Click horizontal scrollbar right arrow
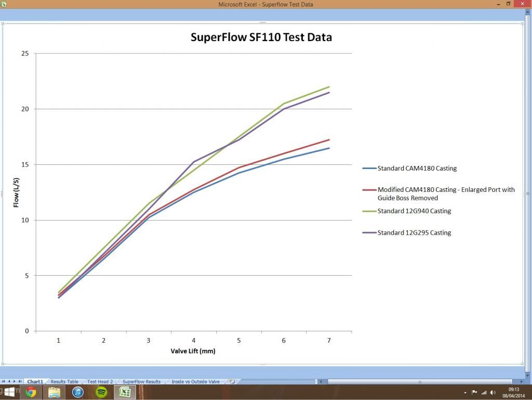 coord(522,381)
